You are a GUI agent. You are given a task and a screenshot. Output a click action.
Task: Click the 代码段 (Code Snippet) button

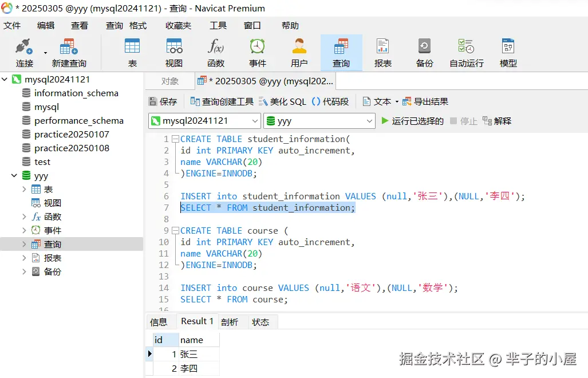tap(330, 101)
